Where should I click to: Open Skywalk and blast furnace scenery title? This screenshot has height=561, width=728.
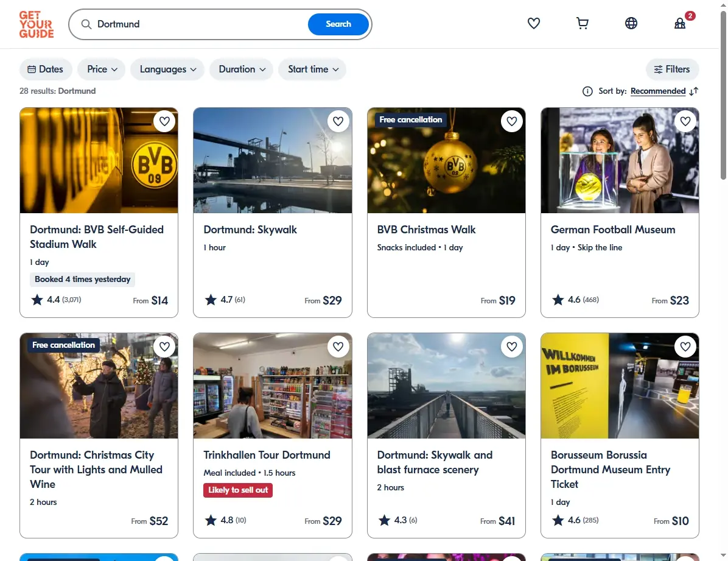point(435,462)
